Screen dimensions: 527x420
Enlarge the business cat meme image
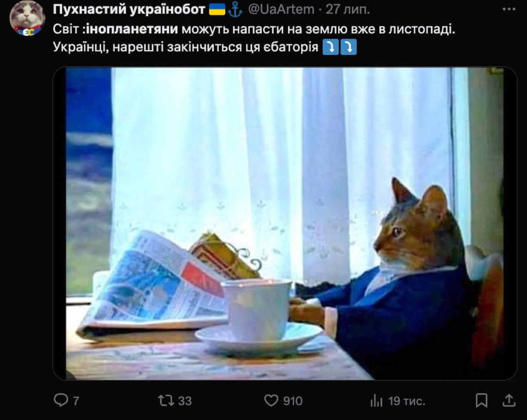click(285, 223)
